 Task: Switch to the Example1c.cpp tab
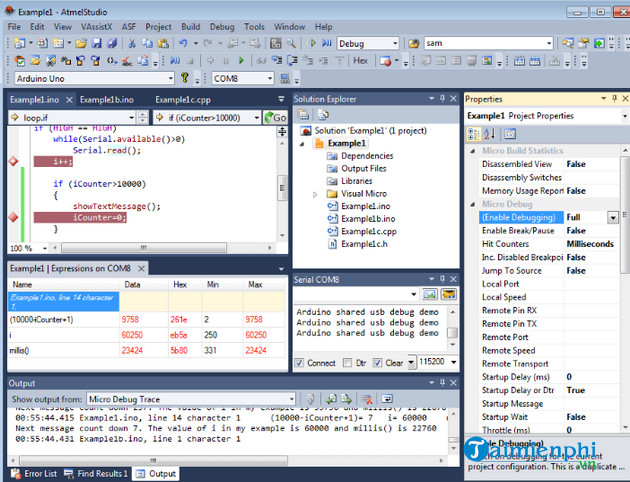point(180,100)
